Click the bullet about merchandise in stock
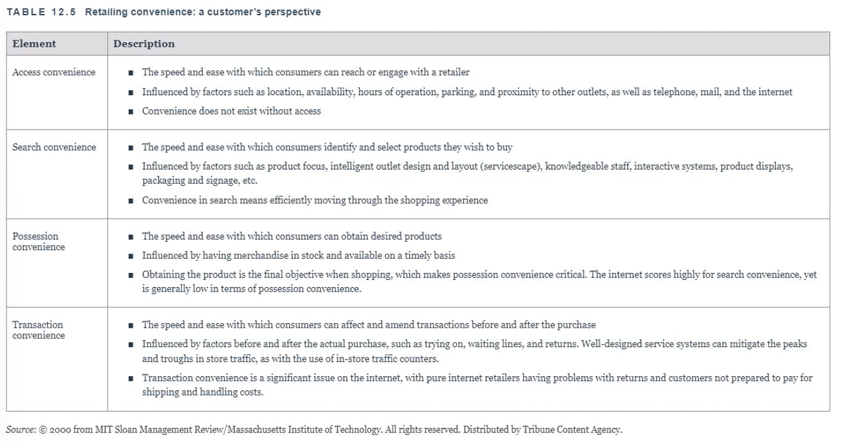Screen dimensions: 842x447 coord(299,255)
